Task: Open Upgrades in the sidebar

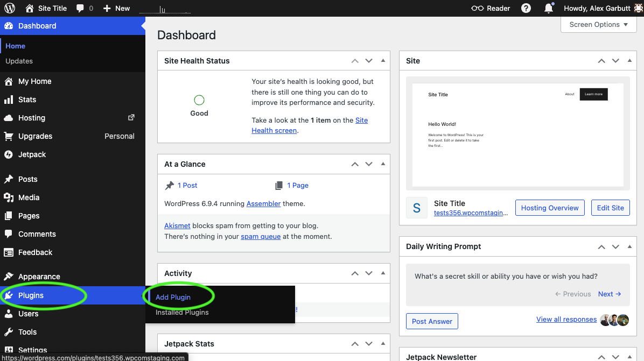Action: click(x=73, y=136)
